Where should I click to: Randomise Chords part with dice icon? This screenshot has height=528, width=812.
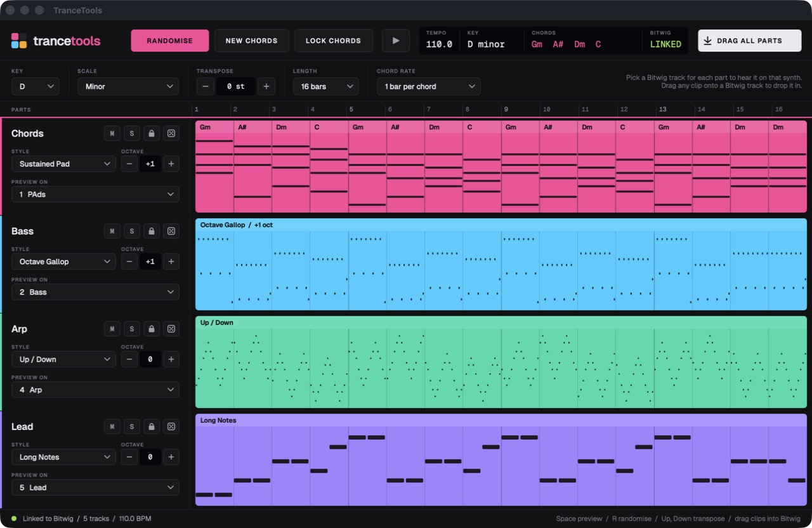[x=171, y=133]
